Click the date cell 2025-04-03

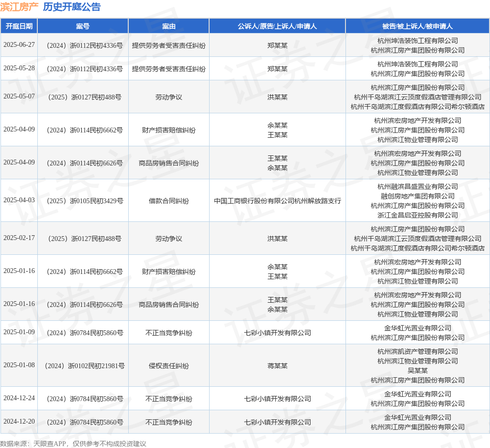tap(19, 200)
